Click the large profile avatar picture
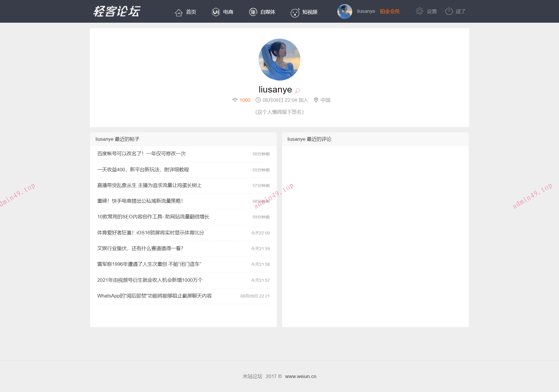This screenshot has height=392, width=559. [279, 60]
